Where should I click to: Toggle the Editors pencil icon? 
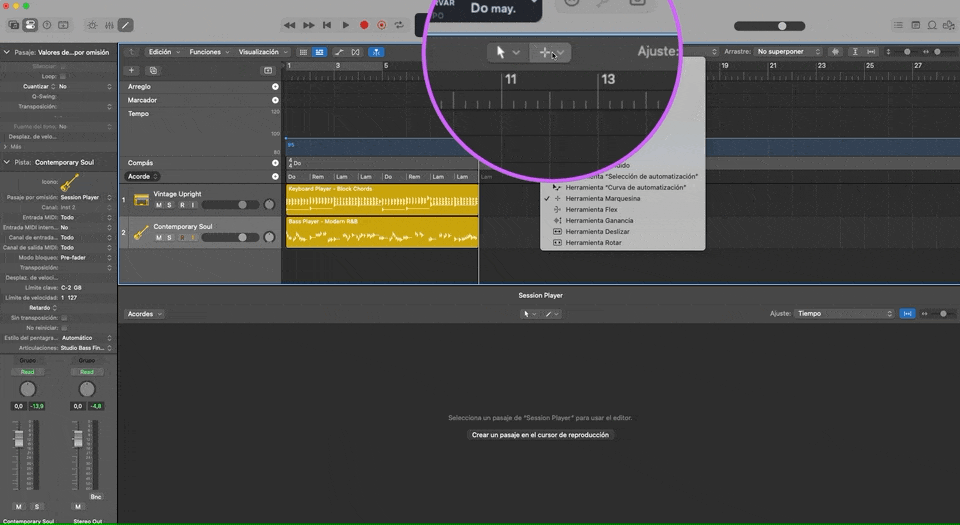tap(126, 25)
